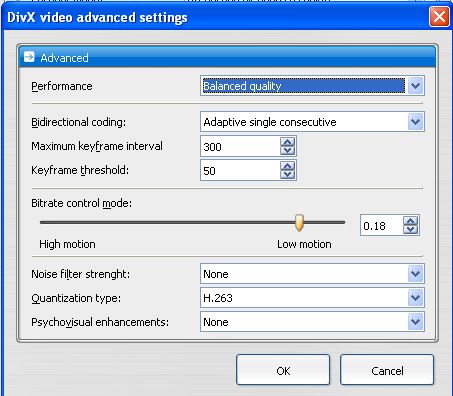
Task: Click the Maximum keyframe interval label
Action: tap(97, 146)
